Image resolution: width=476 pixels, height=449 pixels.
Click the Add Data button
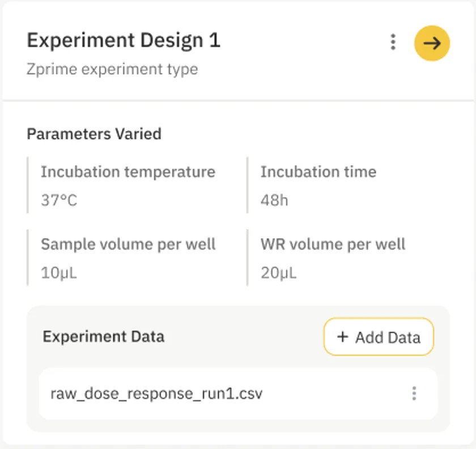click(x=379, y=337)
